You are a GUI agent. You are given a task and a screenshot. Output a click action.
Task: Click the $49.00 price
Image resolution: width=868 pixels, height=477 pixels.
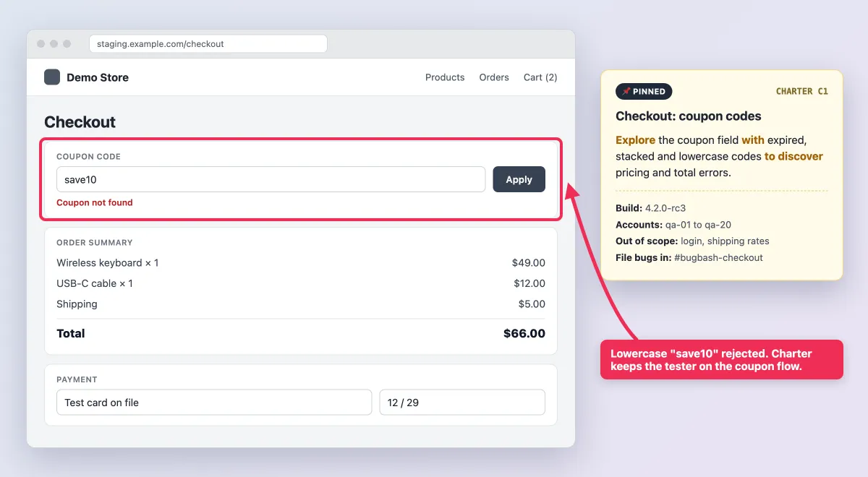pos(529,263)
